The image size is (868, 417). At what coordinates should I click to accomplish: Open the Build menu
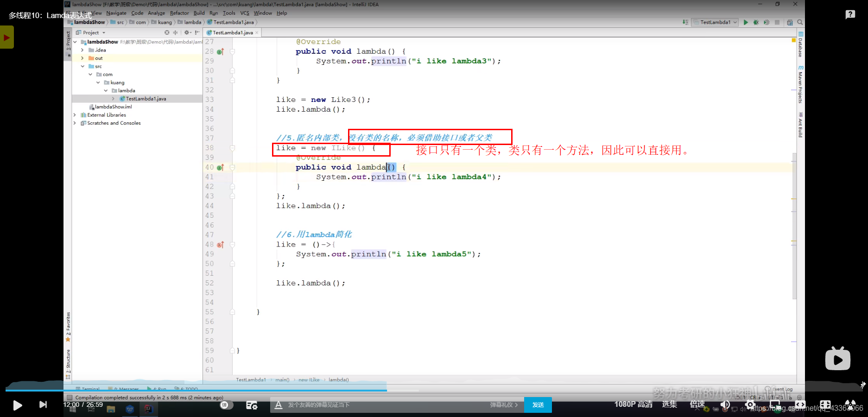[199, 13]
